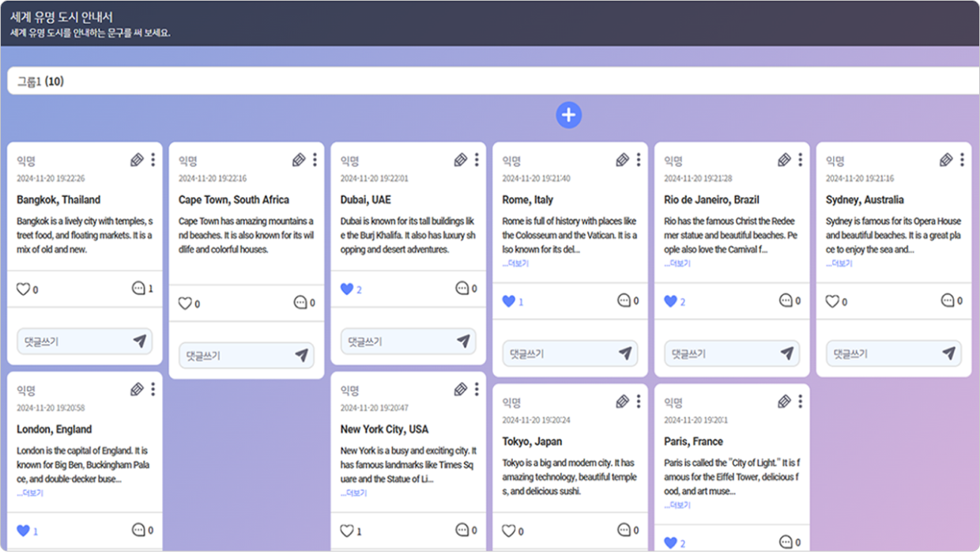The height and width of the screenshot is (552, 980).
Task: Remove the like on Rio de Janeiro card
Action: 670,301
